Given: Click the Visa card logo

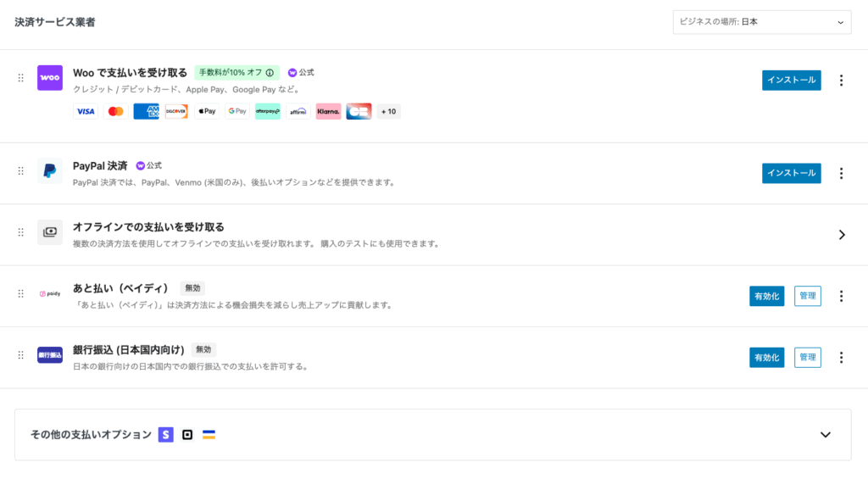Looking at the screenshot, I should [86, 112].
